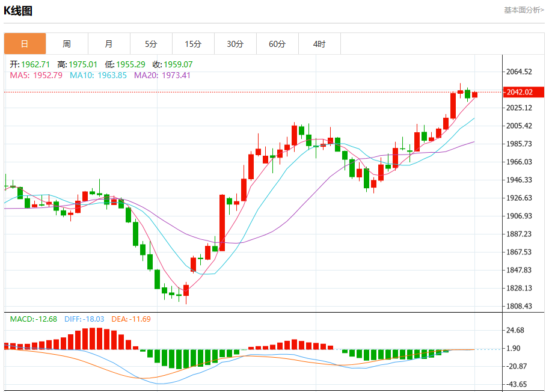Click the MACD value label

pyautogui.click(x=33, y=319)
